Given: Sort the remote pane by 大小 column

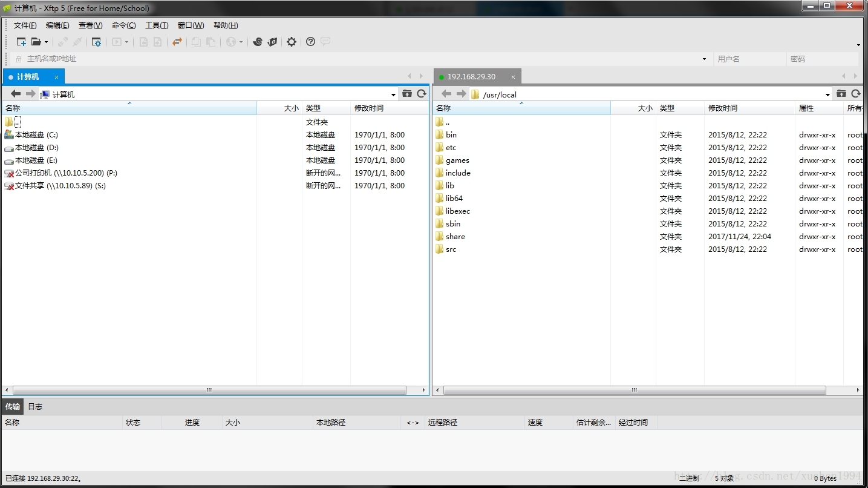Looking at the screenshot, I should (633, 108).
